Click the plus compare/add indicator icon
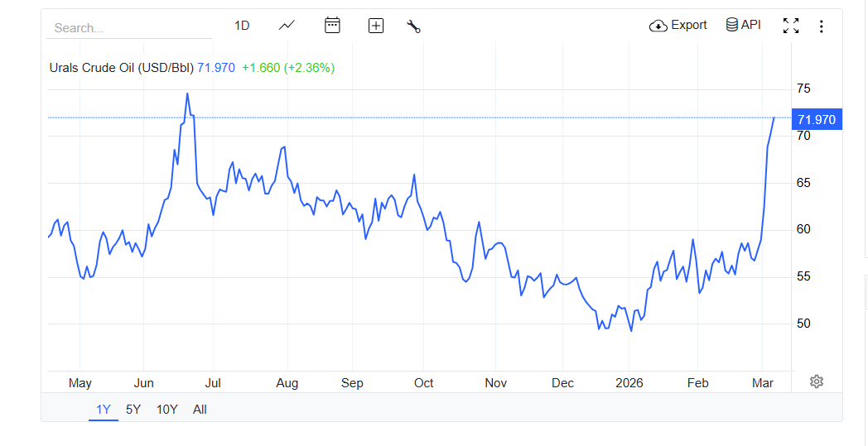The height and width of the screenshot is (446, 868). pyautogui.click(x=376, y=26)
